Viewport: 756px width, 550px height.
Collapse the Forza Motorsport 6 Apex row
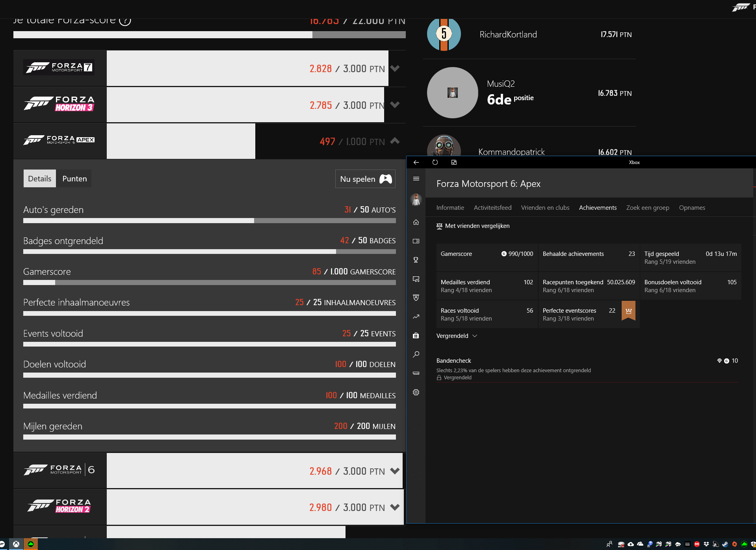coord(395,141)
